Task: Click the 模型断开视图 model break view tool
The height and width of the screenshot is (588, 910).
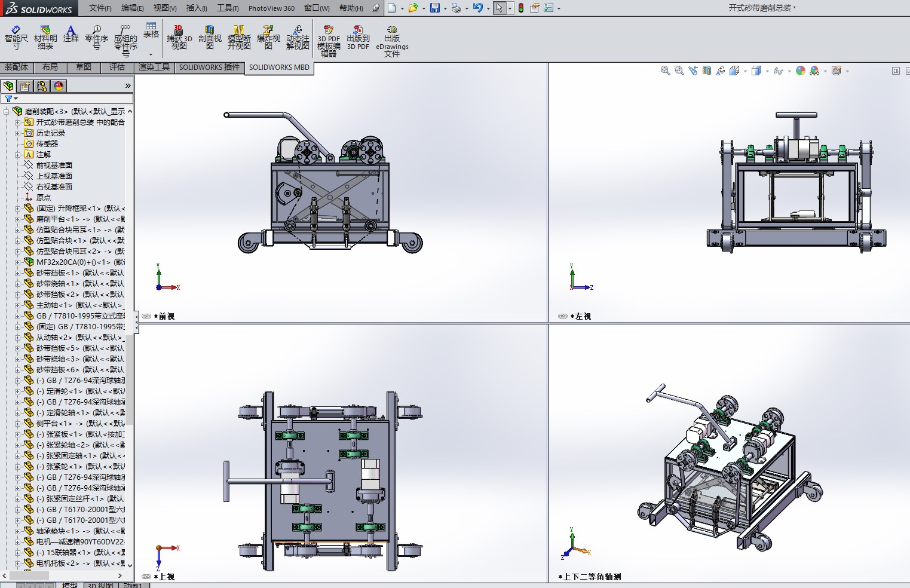Action: [x=239, y=38]
